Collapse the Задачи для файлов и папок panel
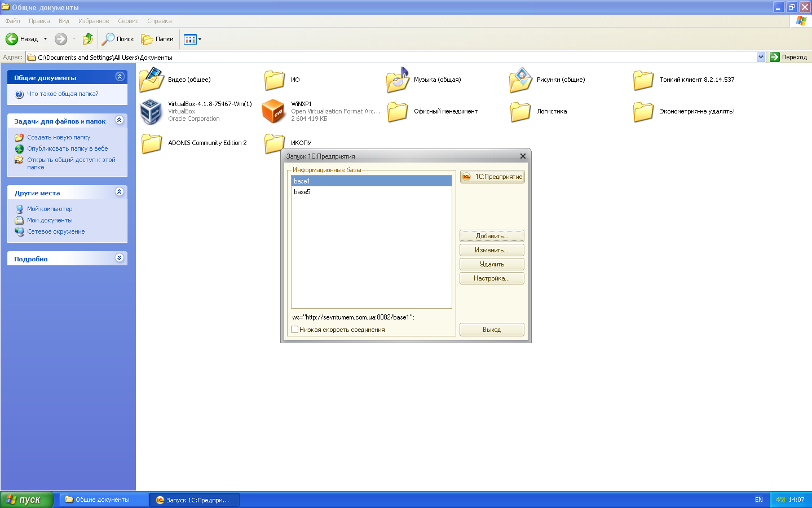This screenshot has width=812, height=508. tap(120, 120)
